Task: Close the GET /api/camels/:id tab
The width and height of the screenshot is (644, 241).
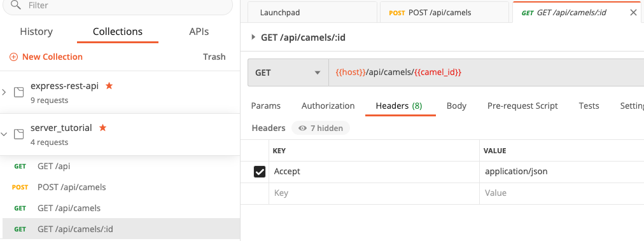Action: 633,12
